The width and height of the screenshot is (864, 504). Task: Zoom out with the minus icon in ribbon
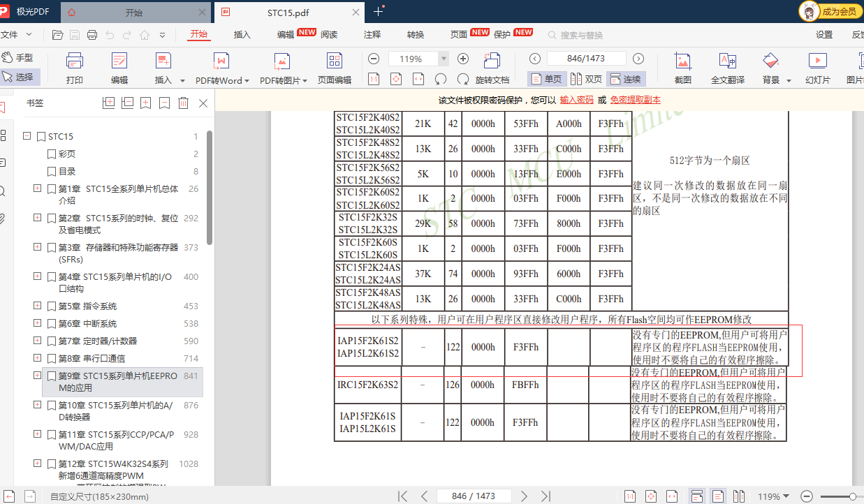[374, 59]
